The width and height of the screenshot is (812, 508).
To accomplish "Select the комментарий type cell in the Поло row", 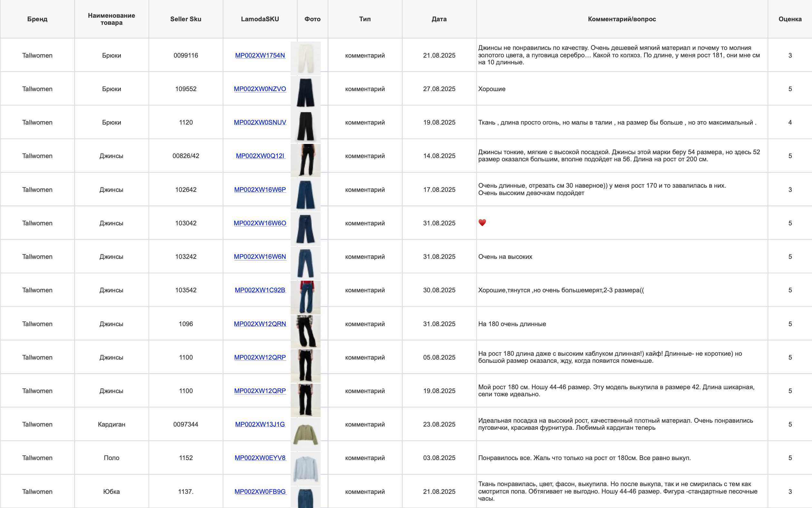I will tap(365, 457).
